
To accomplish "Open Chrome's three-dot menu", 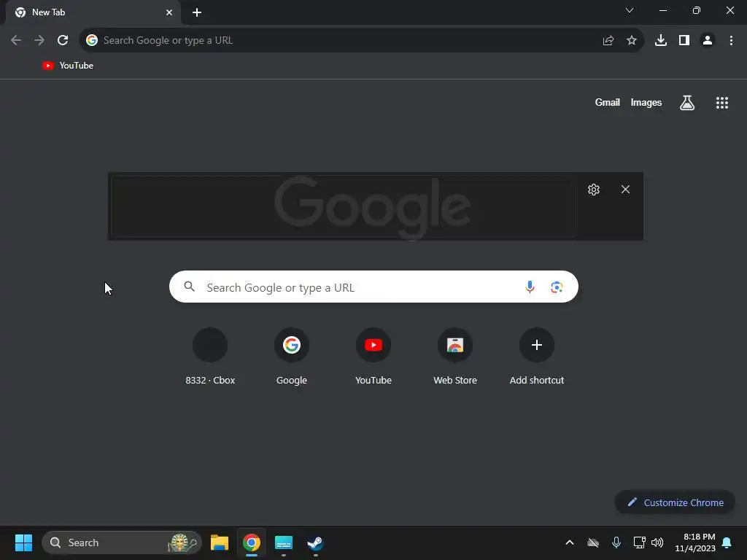I will pos(731,41).
